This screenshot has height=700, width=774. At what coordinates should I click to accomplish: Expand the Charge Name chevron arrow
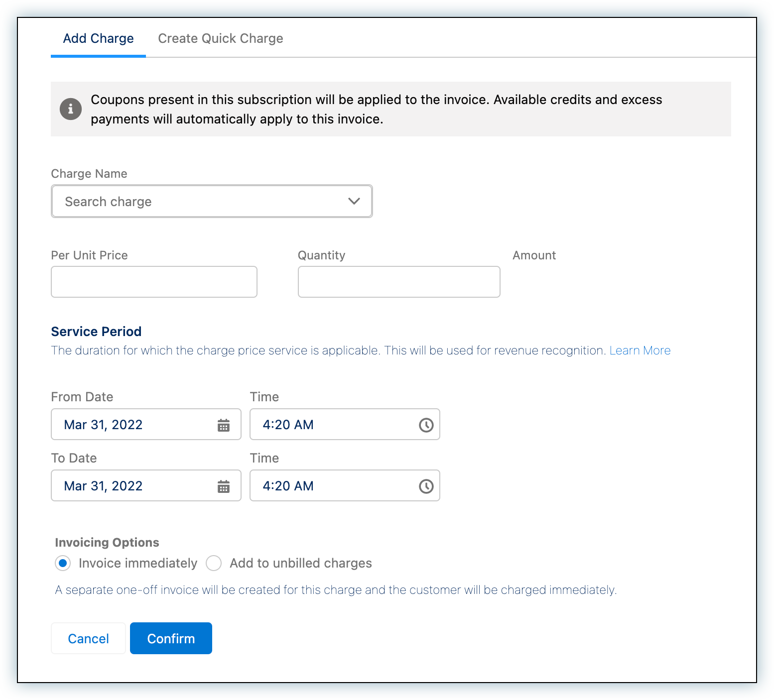tap(354, 201)
